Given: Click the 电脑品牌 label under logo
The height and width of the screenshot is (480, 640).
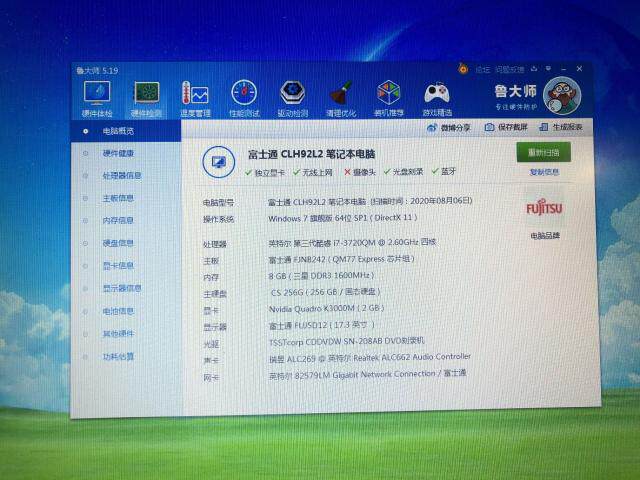Looking at the screenshot, I should (x=545, y=236).
